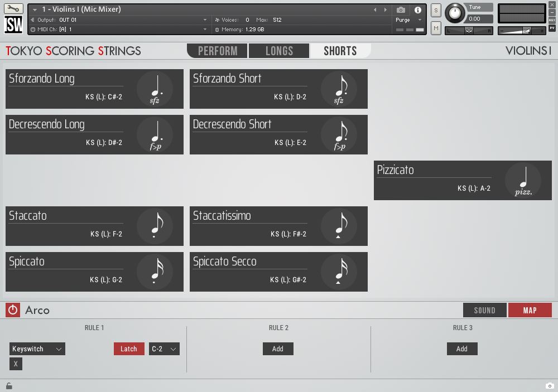Go to the previous instrument preset
558x392 pixels.
tap(375, 10)
